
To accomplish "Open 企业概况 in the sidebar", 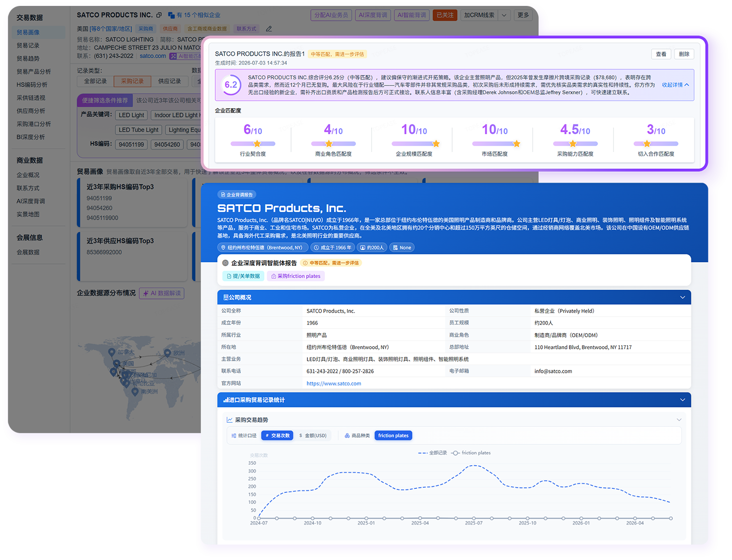I will [x=28, y=175].
